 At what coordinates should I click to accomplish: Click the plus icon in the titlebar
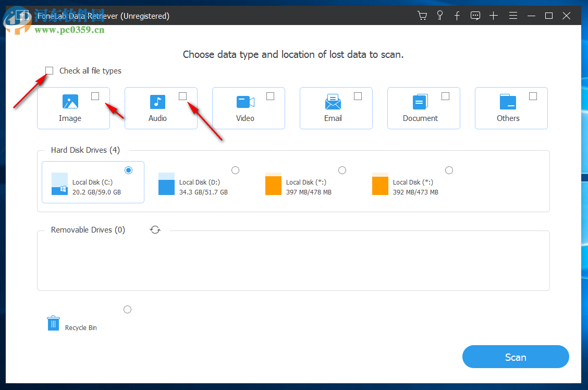click(x=493, y=15)
